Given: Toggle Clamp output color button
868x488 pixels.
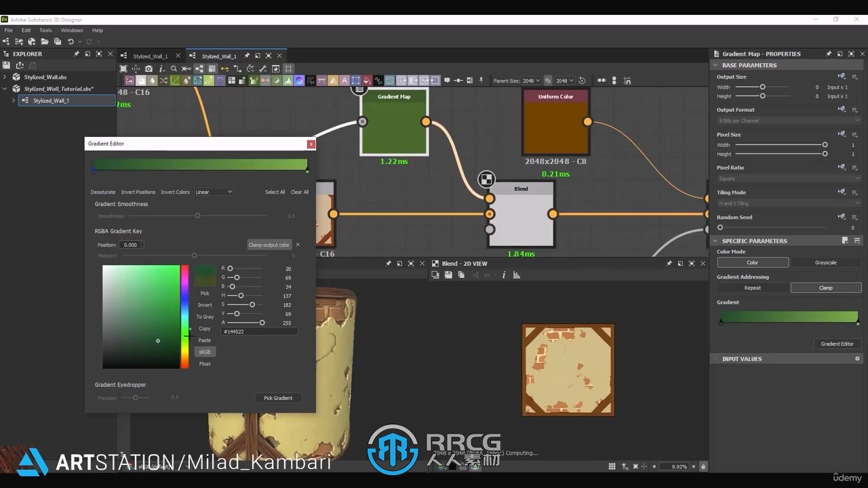Looking at the screenshot, I should 269,245.
